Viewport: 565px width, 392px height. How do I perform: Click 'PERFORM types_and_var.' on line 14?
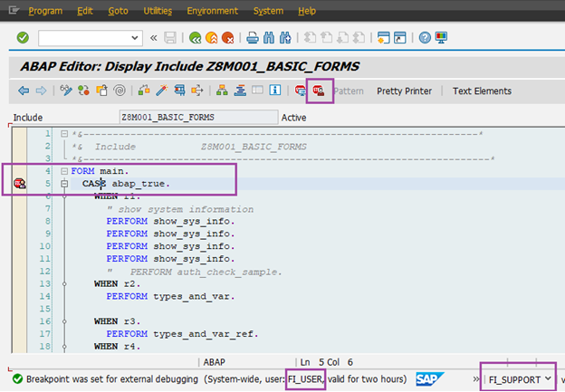click(170, 297)
